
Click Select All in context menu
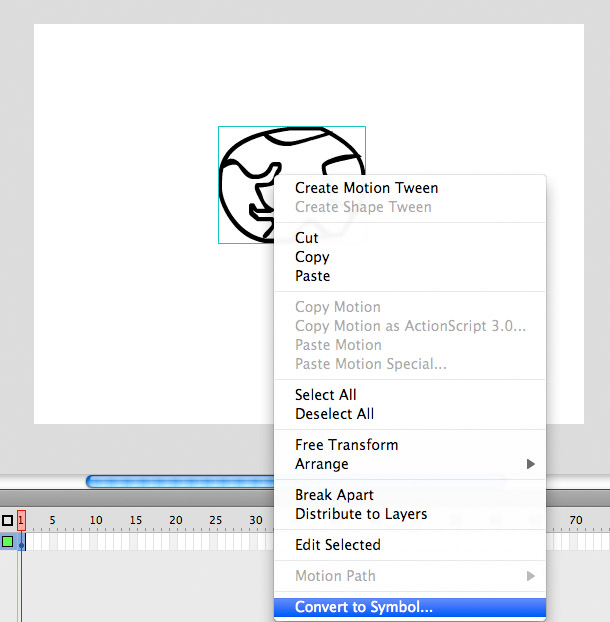pos(410,395)
